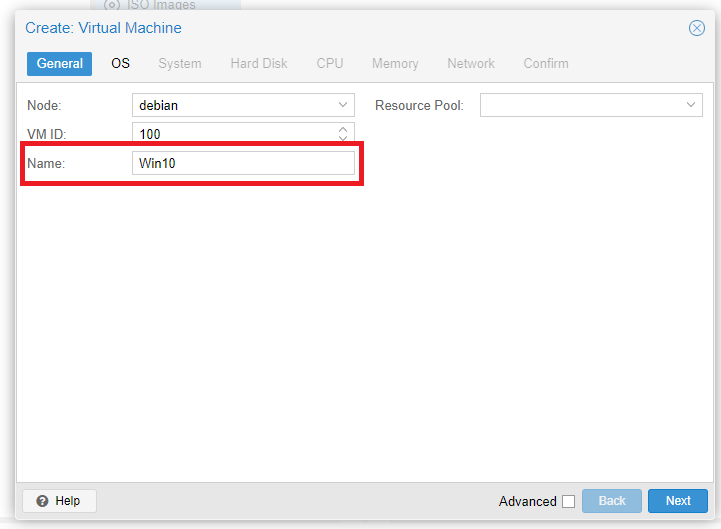Click the Name field containing Win10
The image size is (721, 529).
pyautogui.click(x=243, y=163)
